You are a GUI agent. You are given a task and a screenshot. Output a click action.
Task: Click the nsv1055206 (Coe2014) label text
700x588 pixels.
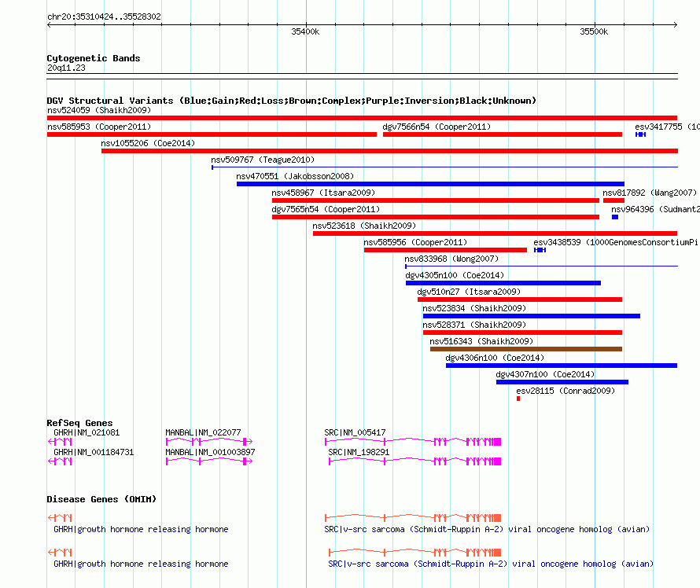point(148,143)
